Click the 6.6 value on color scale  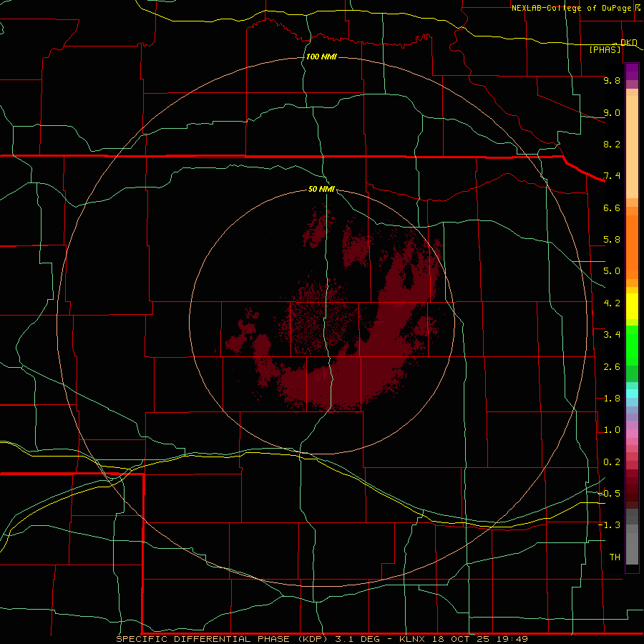pos(612,208)
